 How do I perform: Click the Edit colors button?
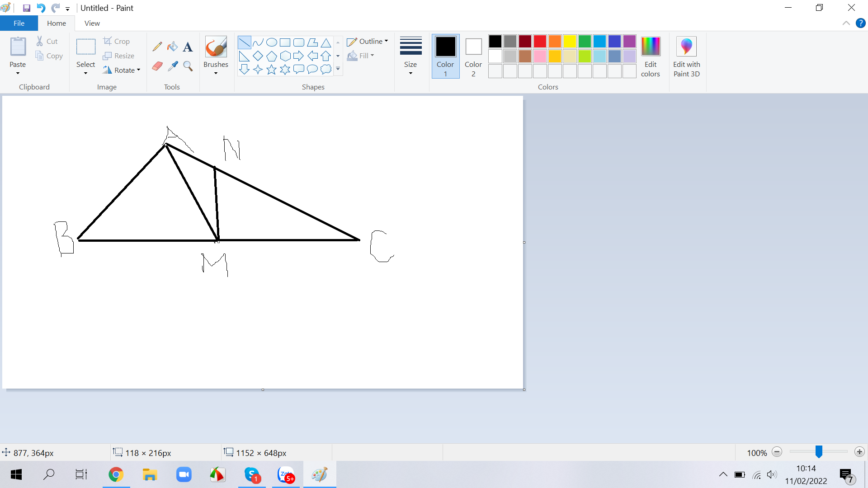tap(650, 56)
